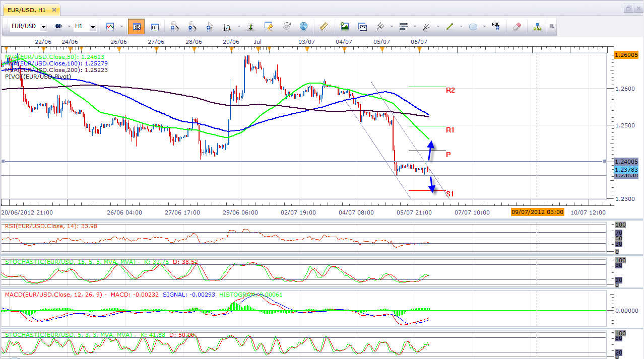Click the fit-to-height vertical arrows icon
This screenshot has height=359, width=644.
(250, 27)
